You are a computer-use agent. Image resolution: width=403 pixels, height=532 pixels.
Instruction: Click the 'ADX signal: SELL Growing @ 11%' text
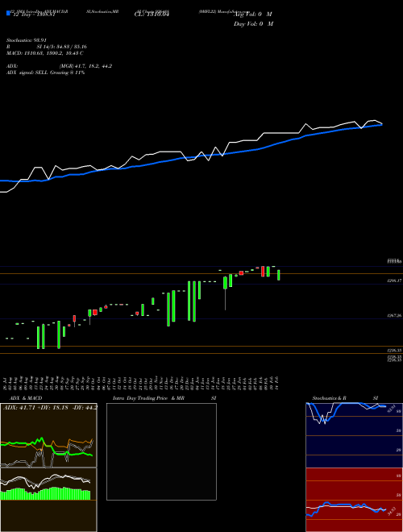45,73
